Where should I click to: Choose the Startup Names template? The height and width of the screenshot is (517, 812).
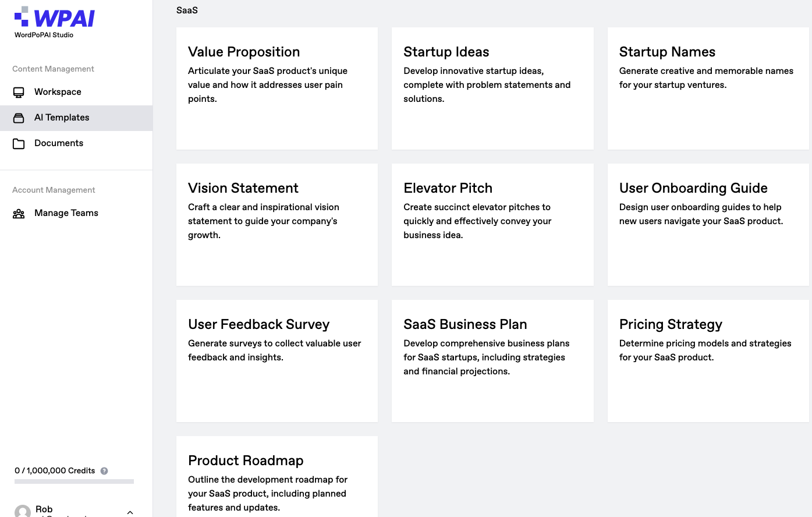[708, 88]
